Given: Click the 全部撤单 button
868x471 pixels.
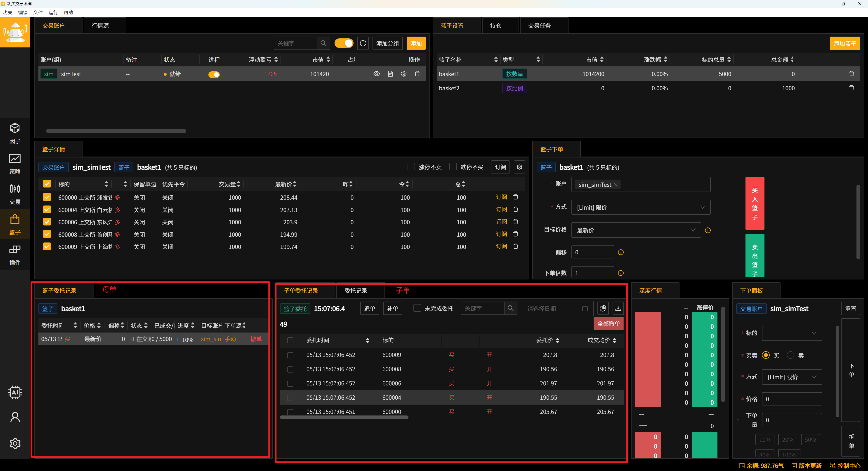Looking at the screenshot, I should tap(608, 323).
